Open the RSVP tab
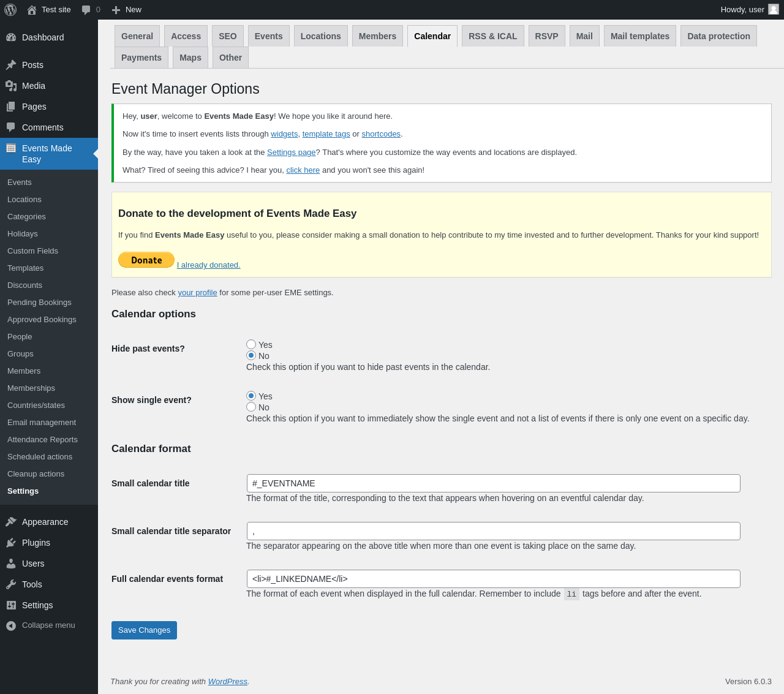 pos(547,36)
